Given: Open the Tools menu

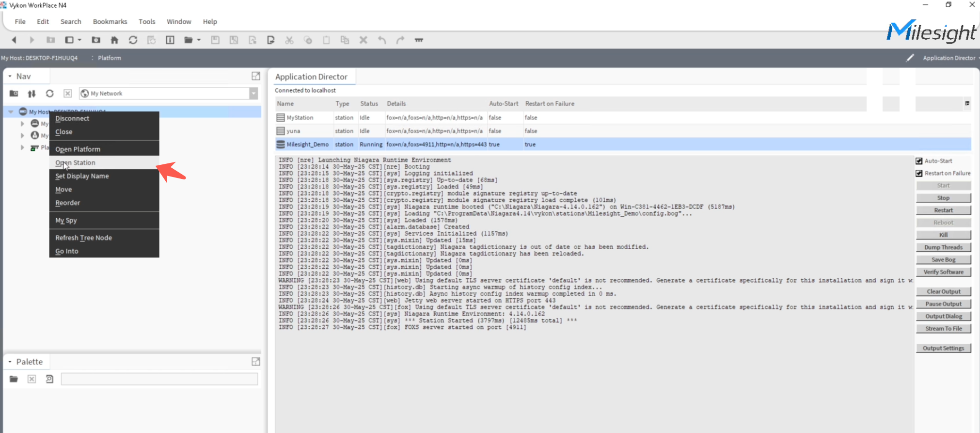Looking at the screenshot, I should click(x=147, y=22).
